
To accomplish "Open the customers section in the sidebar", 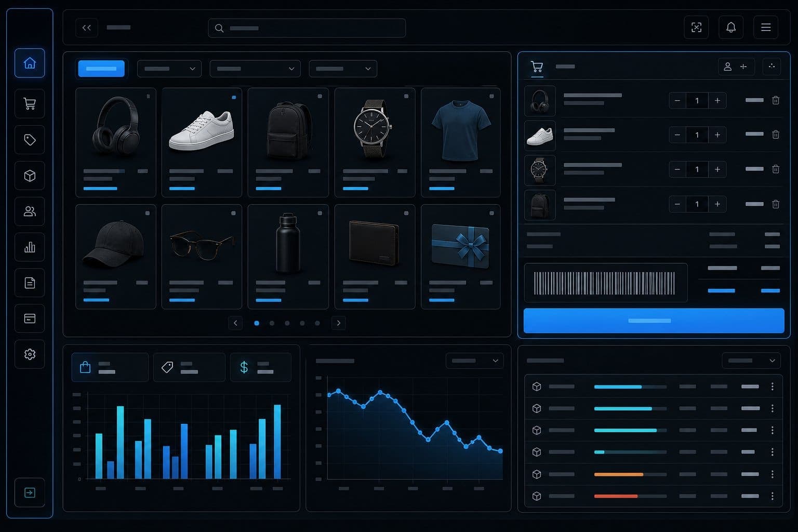I will click(x=30, y=211).
